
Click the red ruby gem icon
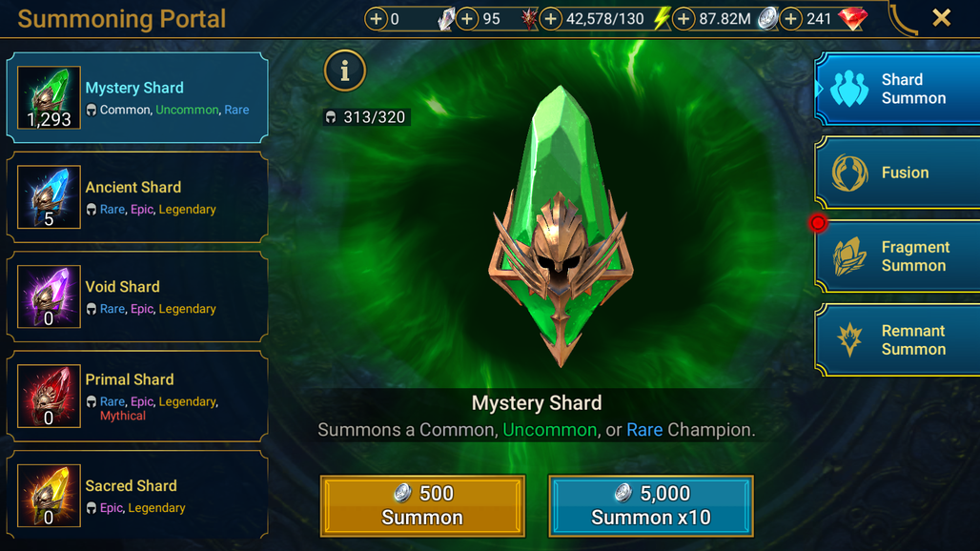(x=852, y=19)
